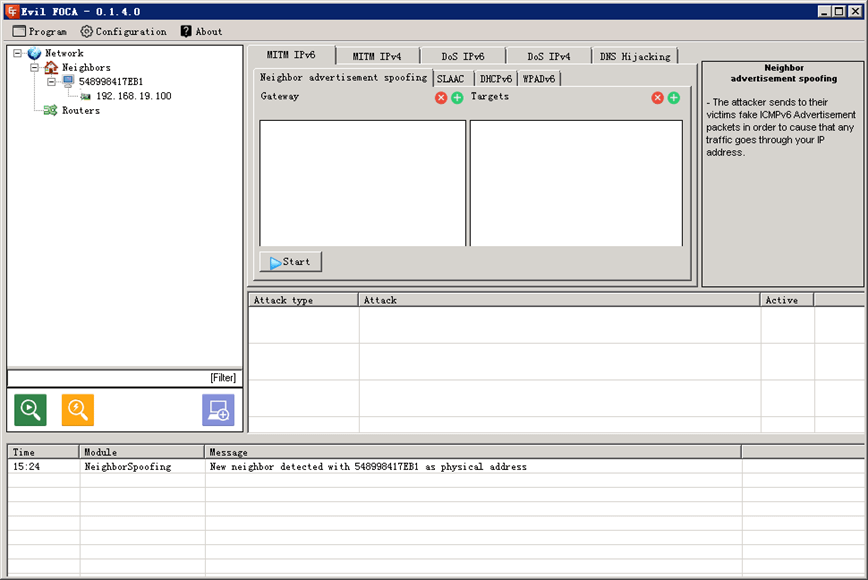
Task: Select the WPADv6 subtab
Action: pos(539,79)
